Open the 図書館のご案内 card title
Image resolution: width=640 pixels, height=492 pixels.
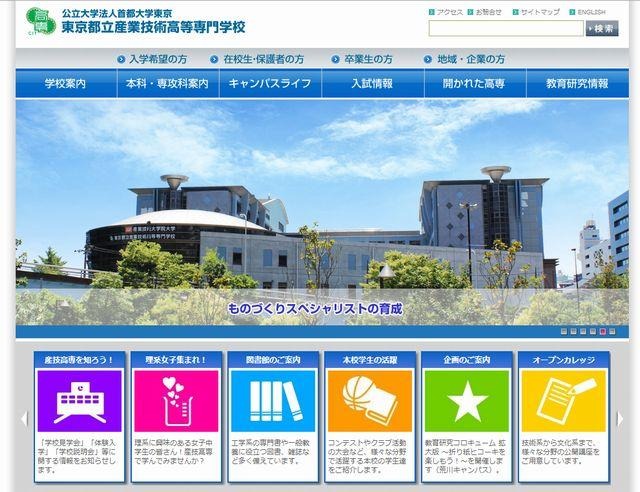point(273,360)
